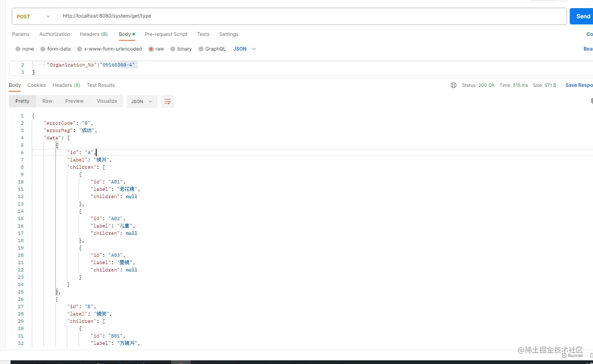Switch to the Pre-request Script tab
Screen dimensions: 593x364
pos(166,34)
